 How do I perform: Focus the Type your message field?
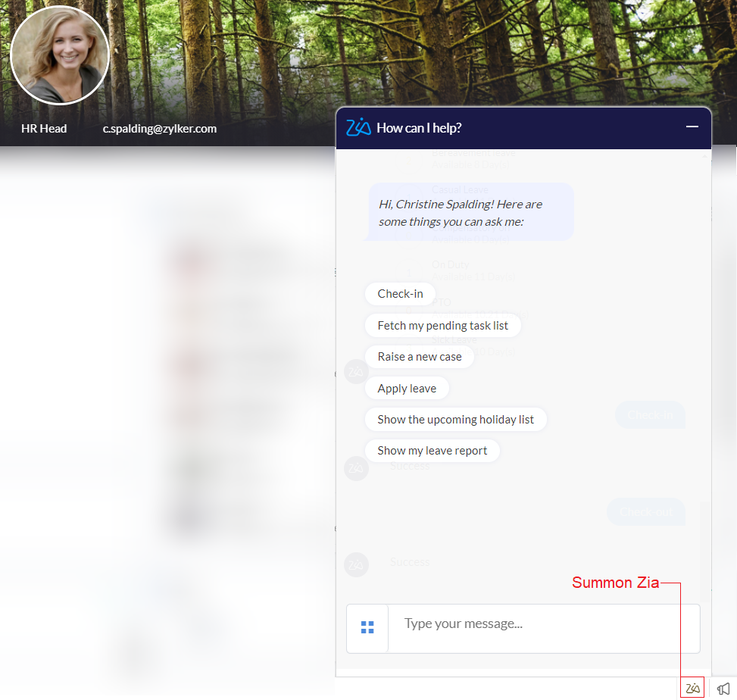pos(544,629)
